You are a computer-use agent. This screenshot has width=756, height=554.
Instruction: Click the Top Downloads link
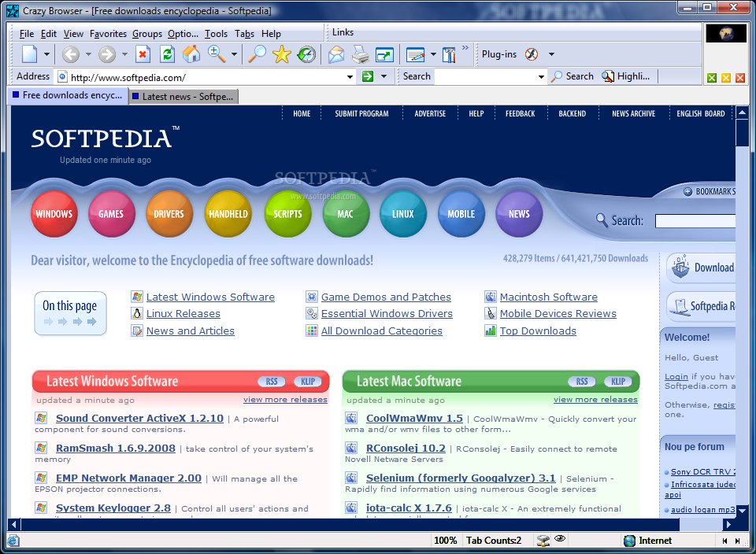point(538,331)
